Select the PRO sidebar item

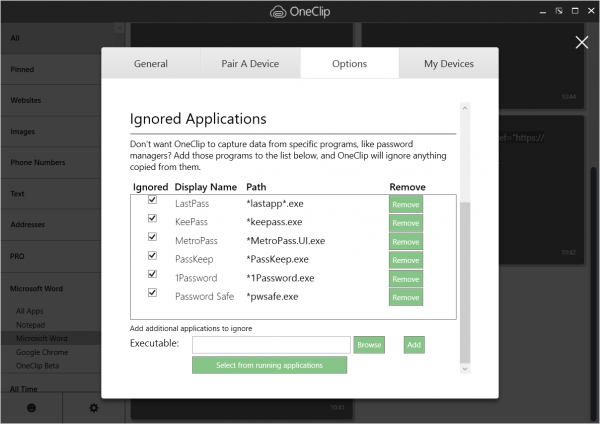click(51, 256)
